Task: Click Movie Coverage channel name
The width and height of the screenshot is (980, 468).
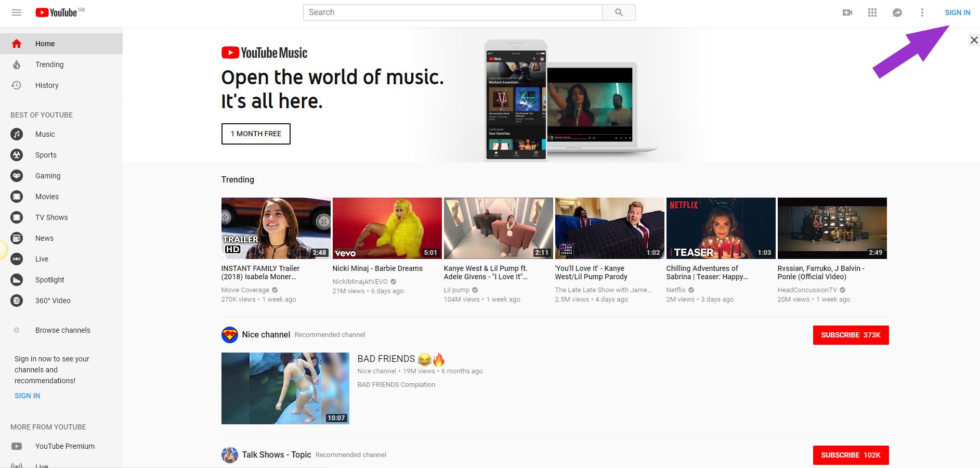Action: [245, 290]
